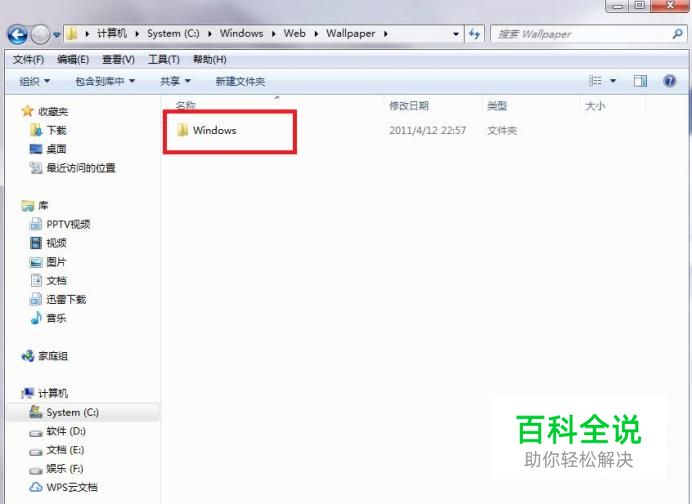
Task: Open the 组织 dropdown in toolbar
Action: tap(34, 82)
